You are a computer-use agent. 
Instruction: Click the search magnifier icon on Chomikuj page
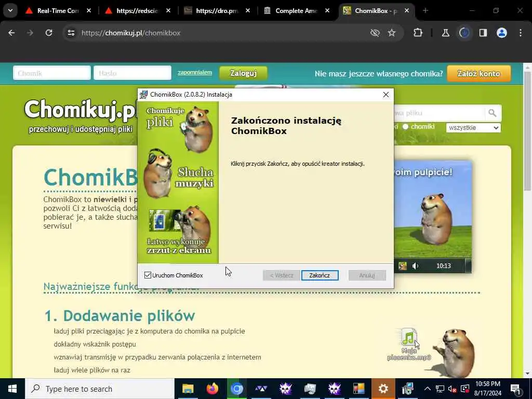(493, 113)
